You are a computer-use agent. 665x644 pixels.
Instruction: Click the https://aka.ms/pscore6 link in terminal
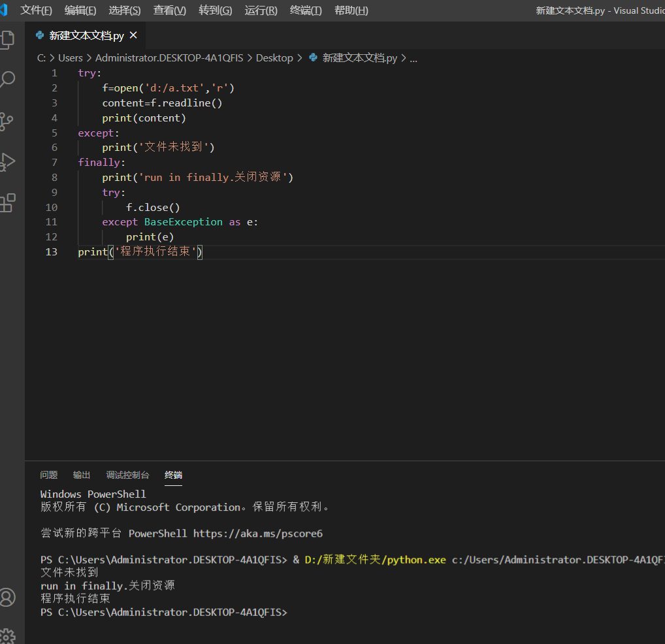click(258, 534)
